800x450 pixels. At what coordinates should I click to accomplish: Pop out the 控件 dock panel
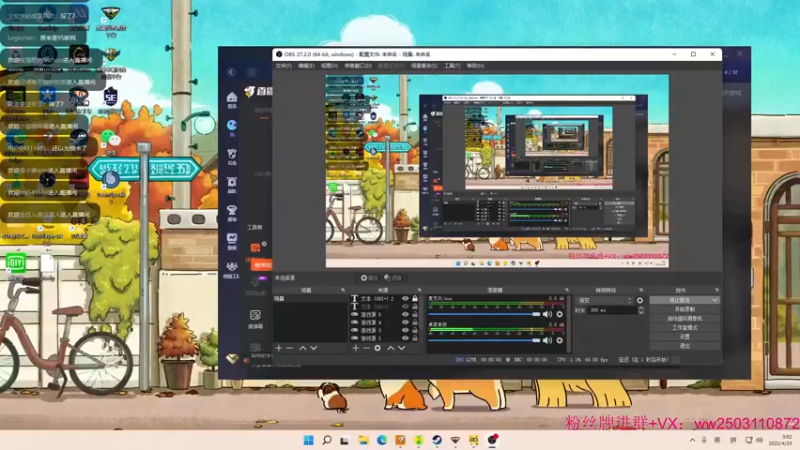(x=717, y=290)
